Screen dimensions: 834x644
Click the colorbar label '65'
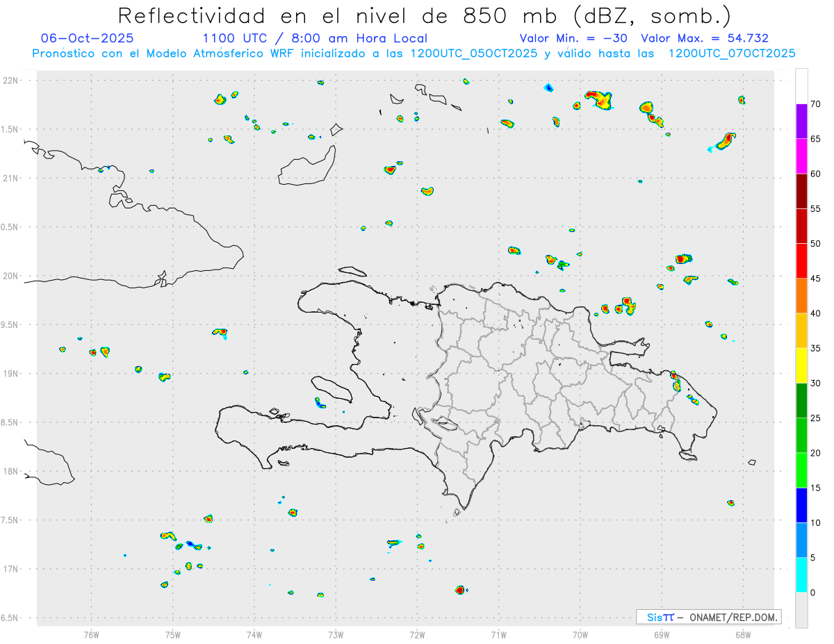(815, 139)
